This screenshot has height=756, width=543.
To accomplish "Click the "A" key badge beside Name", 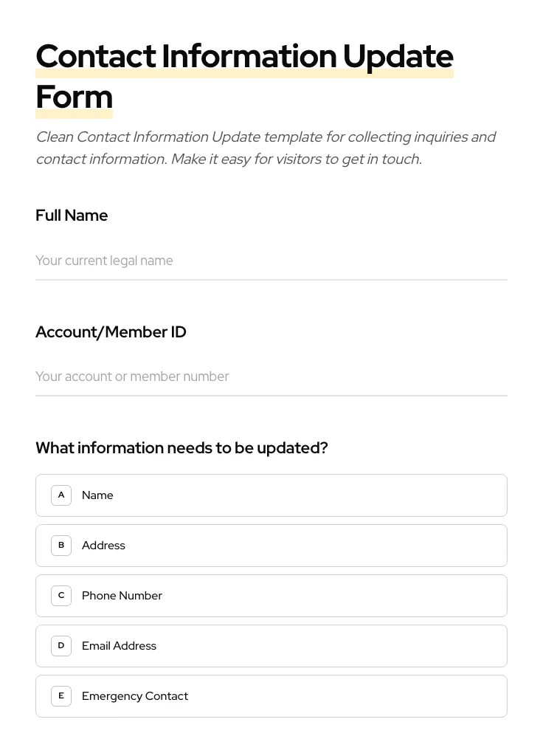I will (x=61, y=495).
